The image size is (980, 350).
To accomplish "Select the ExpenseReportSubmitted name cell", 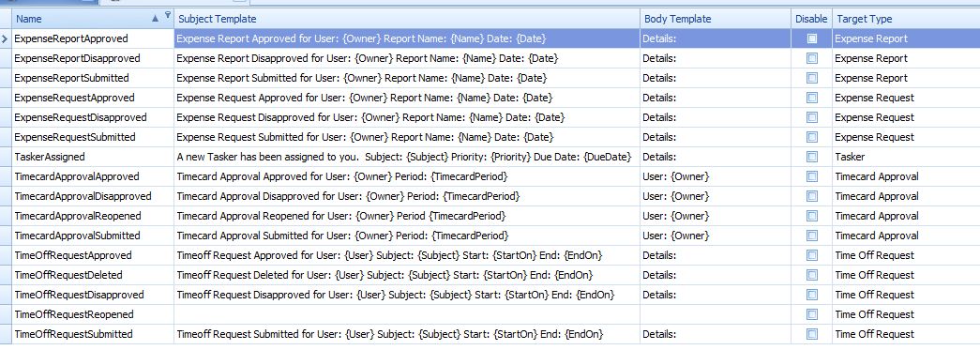I will [93, 78].
